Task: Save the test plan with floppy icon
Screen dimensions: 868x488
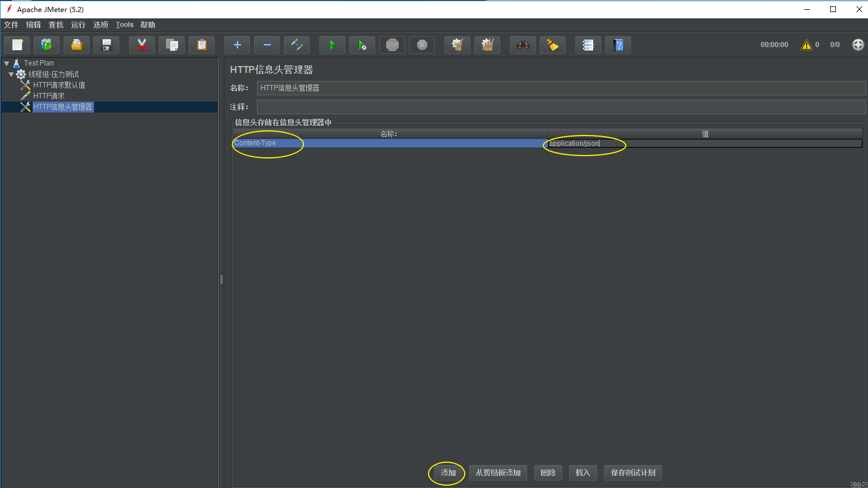Action: click(x=107, y=45)
